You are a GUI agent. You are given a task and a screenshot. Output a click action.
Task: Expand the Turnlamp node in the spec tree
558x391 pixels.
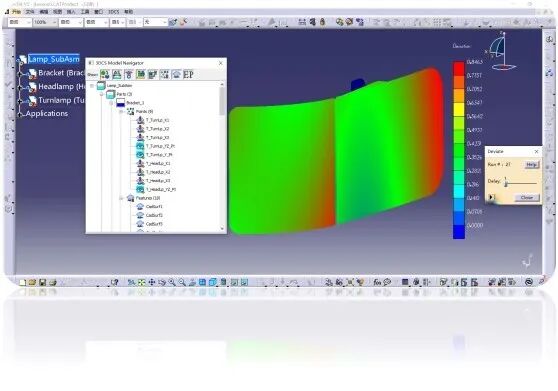coord(20,101)
